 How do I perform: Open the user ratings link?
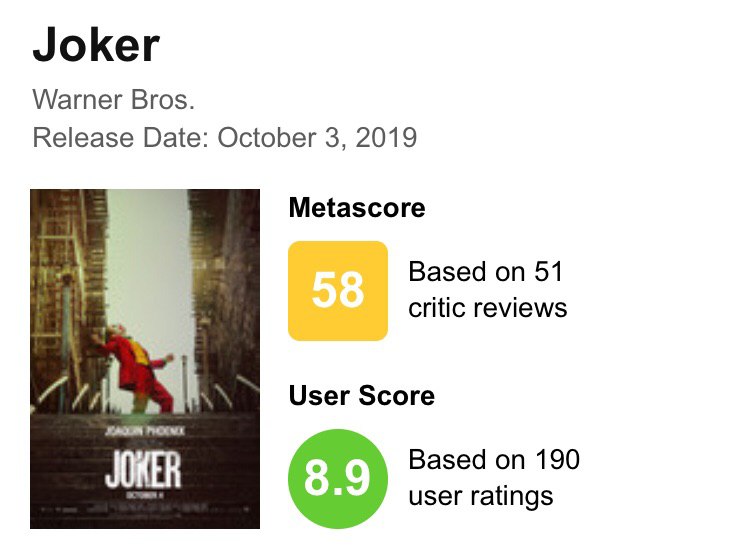point(481,495)
